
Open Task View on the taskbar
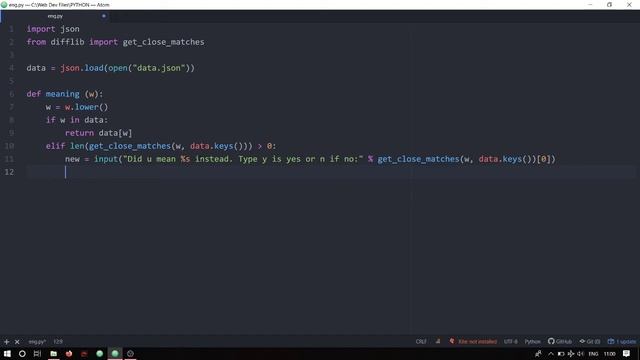click(37, 353)
